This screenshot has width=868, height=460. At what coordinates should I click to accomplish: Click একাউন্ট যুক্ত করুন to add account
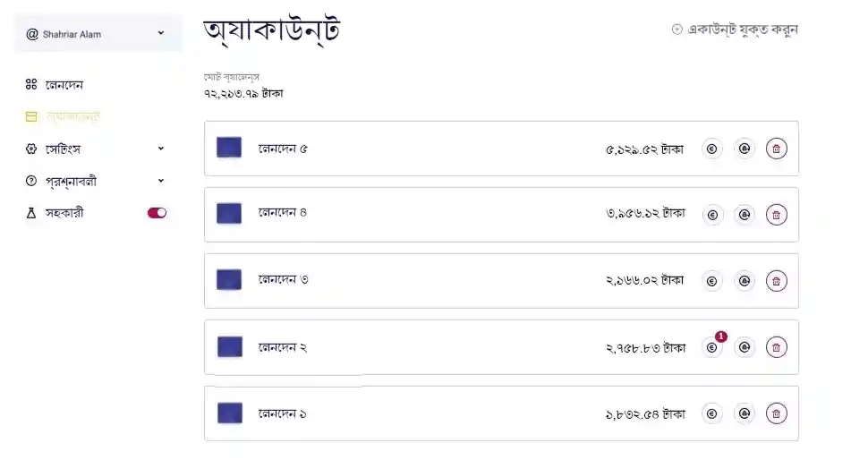735,30
